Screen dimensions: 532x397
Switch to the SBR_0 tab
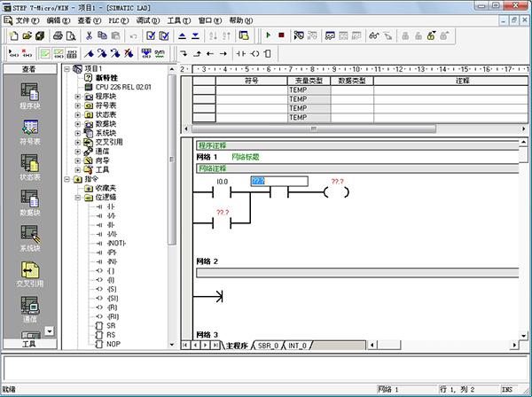pos(268,345)
